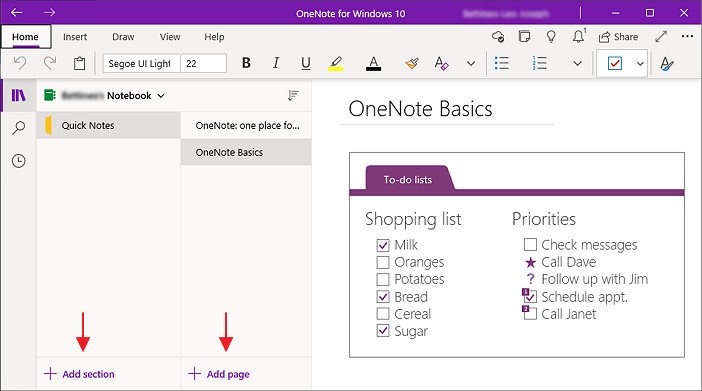Open the notifications bell

click(x=578, y=36)
